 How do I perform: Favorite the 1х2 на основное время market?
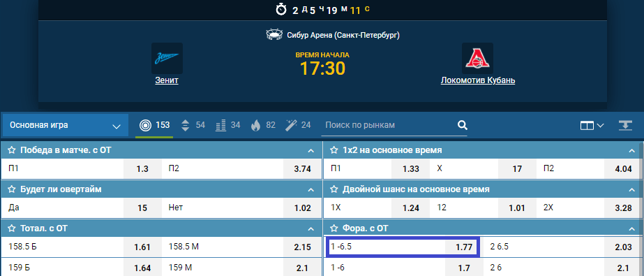click(x=334, y=150)
